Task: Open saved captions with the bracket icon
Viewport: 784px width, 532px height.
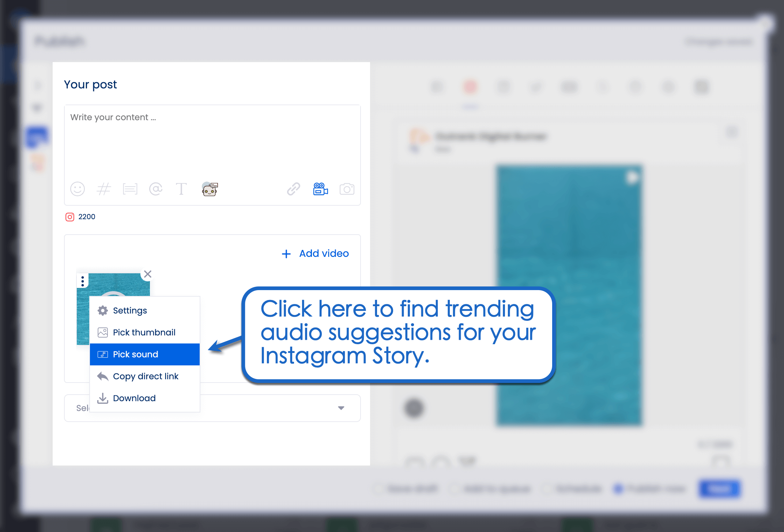Action: pyautogui.click(x=130, y=189)
